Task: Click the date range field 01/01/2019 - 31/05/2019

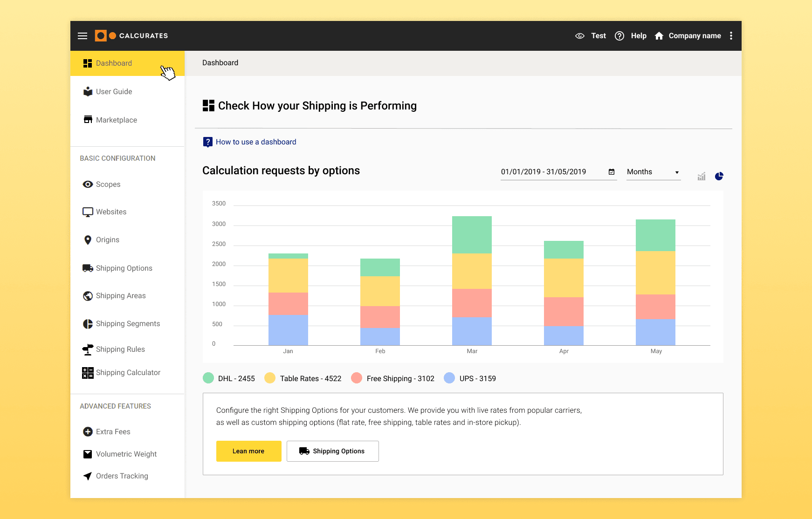Action: tap(558, 172)
